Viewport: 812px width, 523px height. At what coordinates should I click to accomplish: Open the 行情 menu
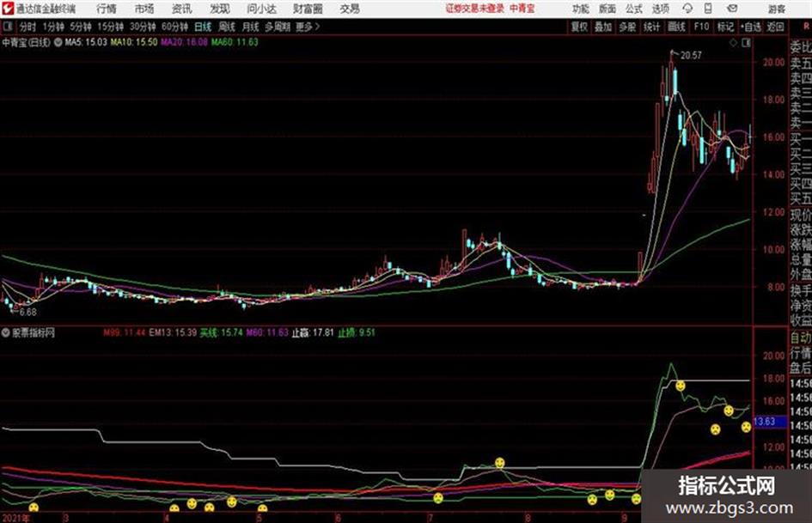(107, 9)
